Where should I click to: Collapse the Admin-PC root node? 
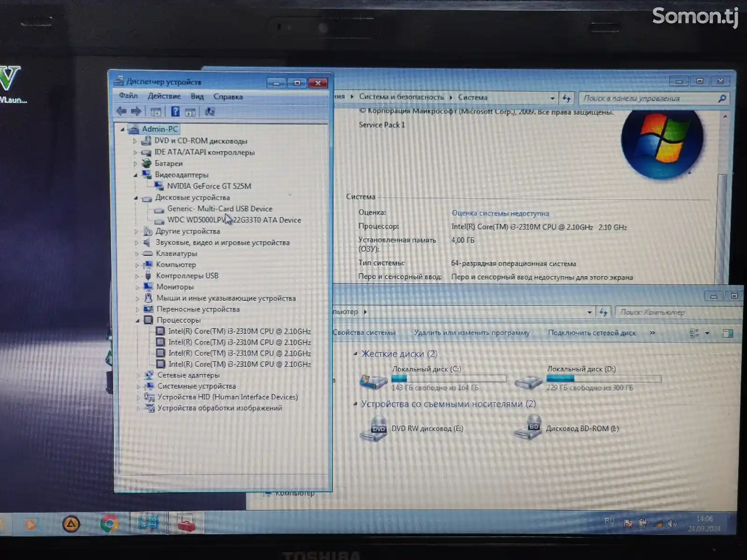122,129
